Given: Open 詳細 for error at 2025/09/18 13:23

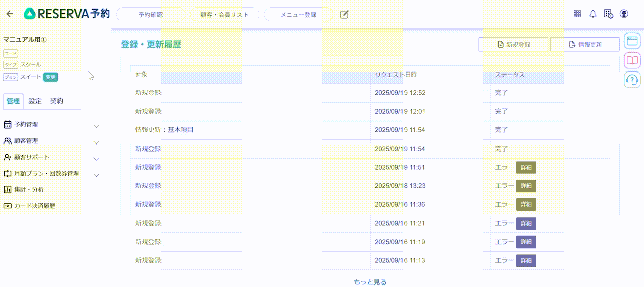Looking at the screenshot, I should pos(526,186).
